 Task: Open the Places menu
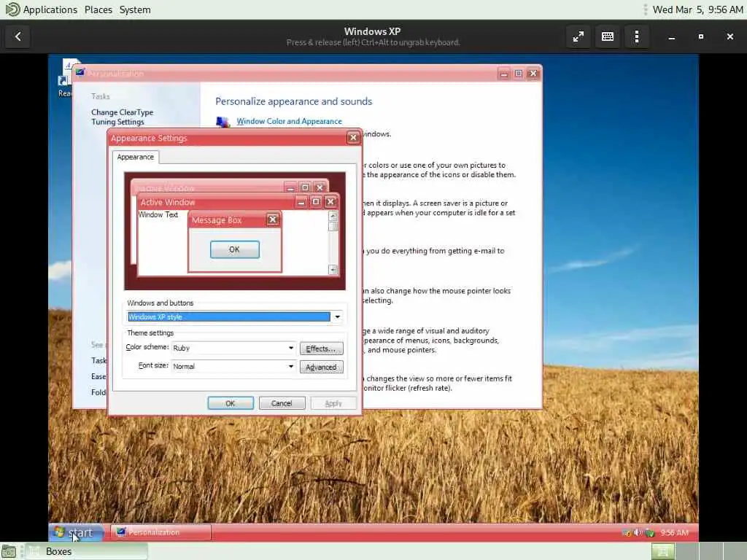tap(98, 9)
